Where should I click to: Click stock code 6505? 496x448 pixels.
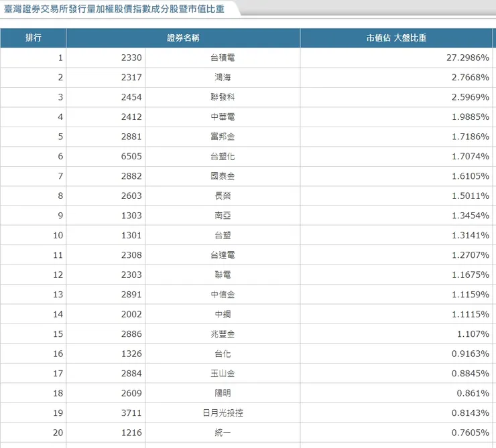pyautogui.click(x=131, y=157)
